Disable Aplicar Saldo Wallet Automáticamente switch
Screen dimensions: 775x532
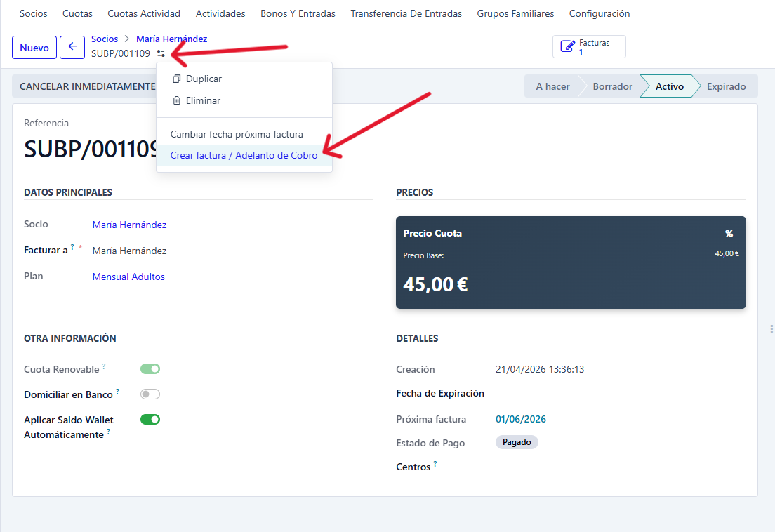tap(150, 420)
